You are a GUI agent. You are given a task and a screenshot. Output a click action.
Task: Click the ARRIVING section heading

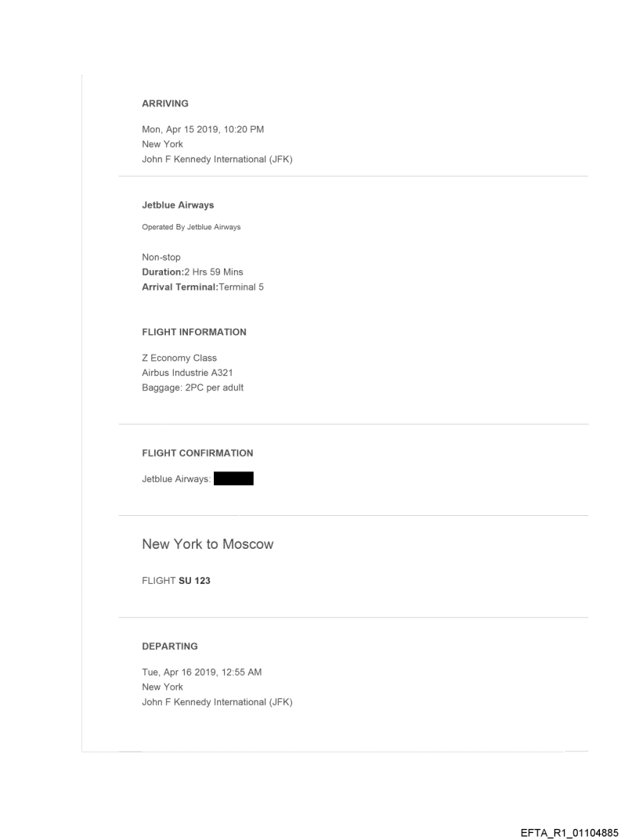tap(164, 103)
